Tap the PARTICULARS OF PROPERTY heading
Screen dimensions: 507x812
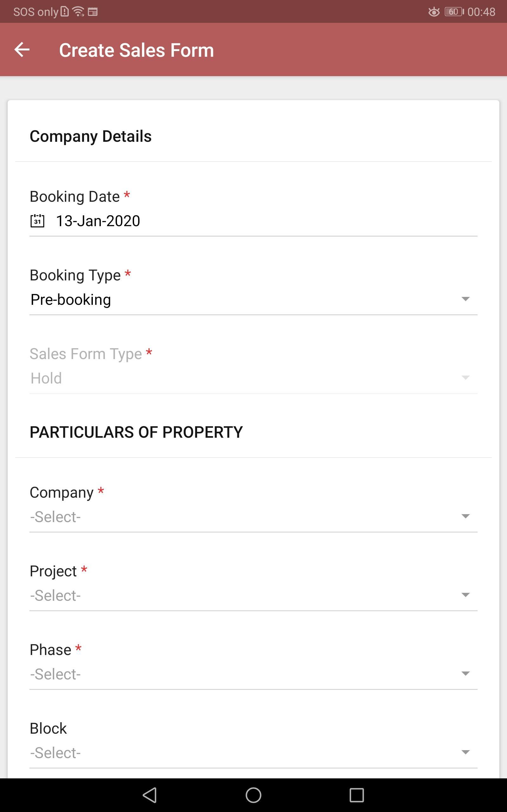[136, 432]
